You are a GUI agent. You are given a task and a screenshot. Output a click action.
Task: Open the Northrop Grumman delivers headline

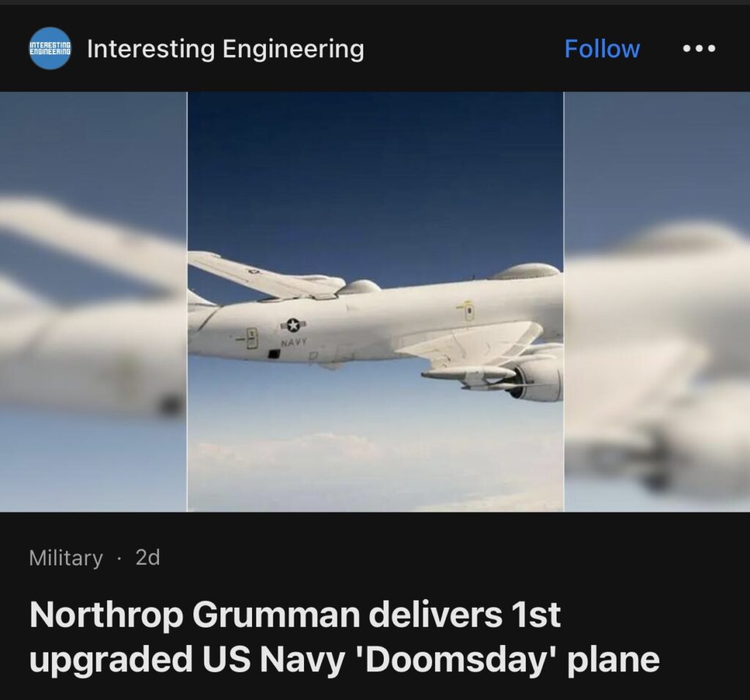[x=294, y=615]
